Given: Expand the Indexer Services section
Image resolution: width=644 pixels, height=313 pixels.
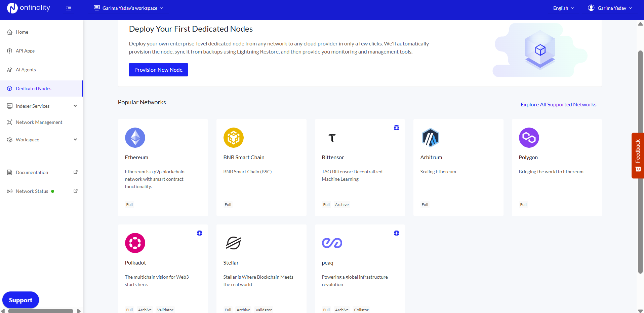Looking at the screenshot, I should coord(75,106).
